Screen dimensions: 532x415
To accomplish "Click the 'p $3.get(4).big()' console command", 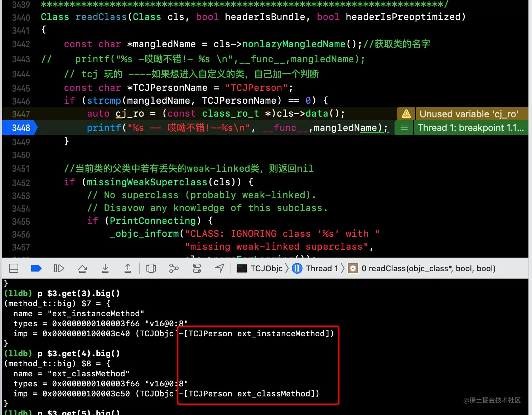I will pos(79,353).
